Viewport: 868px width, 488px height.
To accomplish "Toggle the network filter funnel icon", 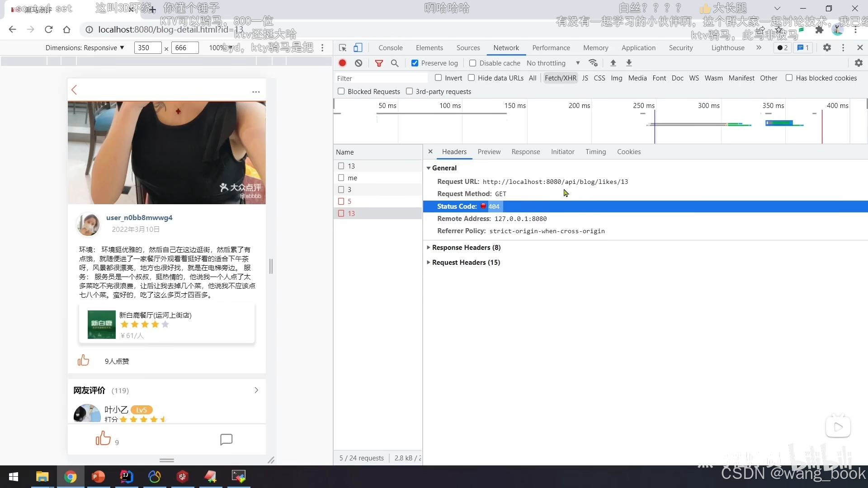I will point(379,63).
